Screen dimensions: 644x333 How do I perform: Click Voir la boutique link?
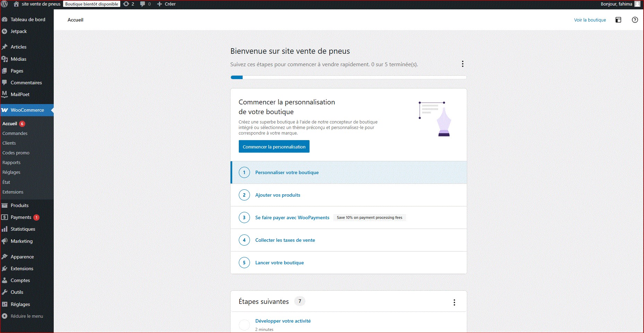click(590, 20)
